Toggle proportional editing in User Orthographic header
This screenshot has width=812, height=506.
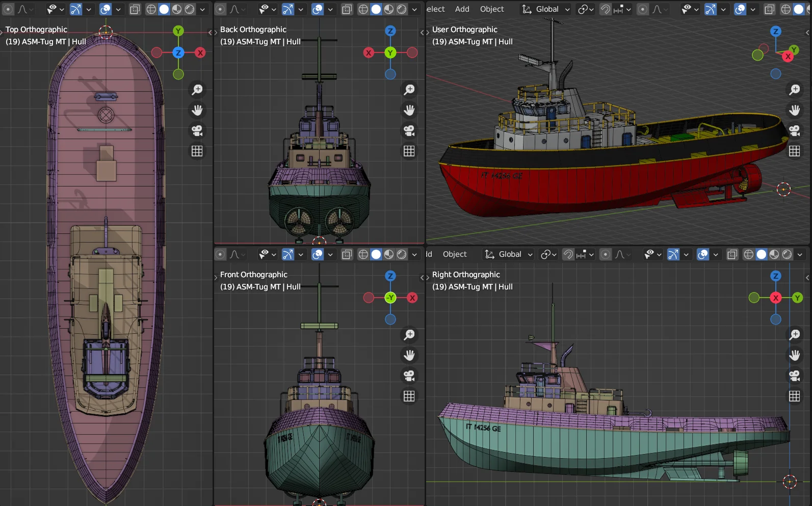pyautogui.click(x=643, y=9)
